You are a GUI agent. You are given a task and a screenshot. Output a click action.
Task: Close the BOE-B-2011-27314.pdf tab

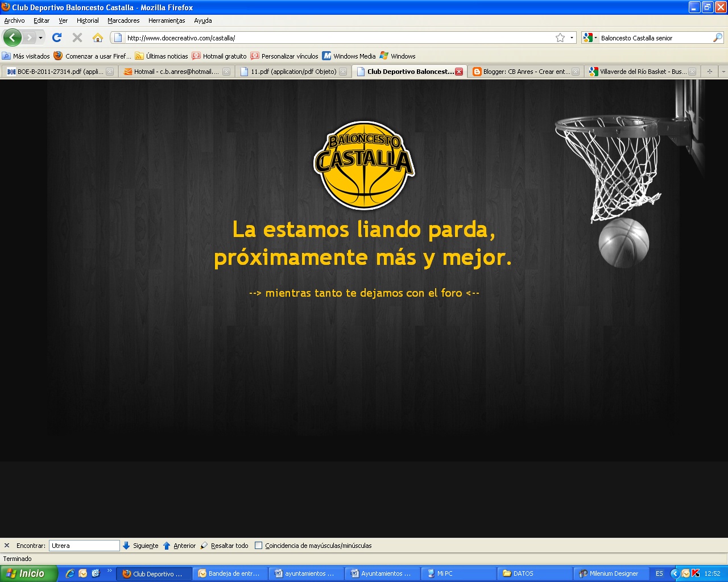coord(110,72)
